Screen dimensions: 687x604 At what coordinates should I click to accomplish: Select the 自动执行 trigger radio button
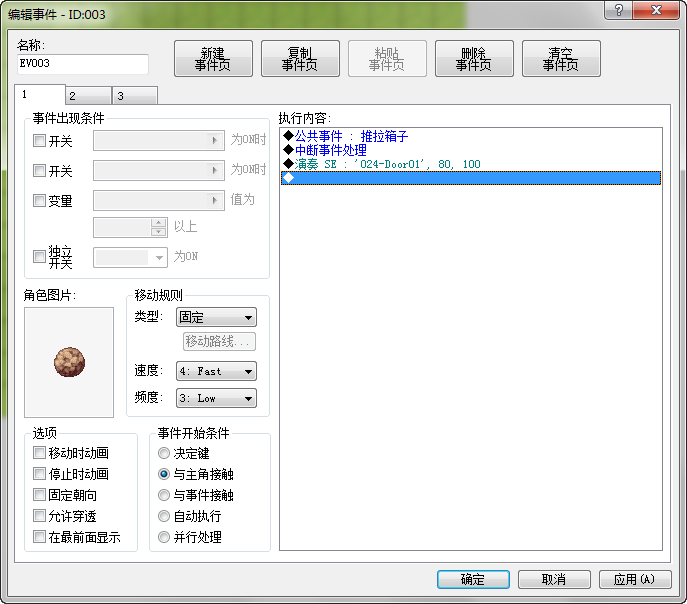tap(164, 516)
